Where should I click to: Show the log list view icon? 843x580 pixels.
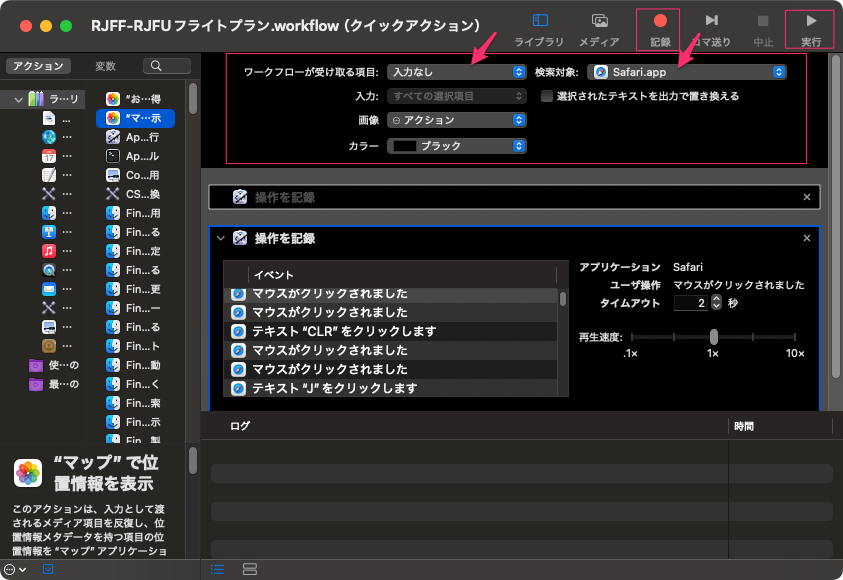(218, 569)
